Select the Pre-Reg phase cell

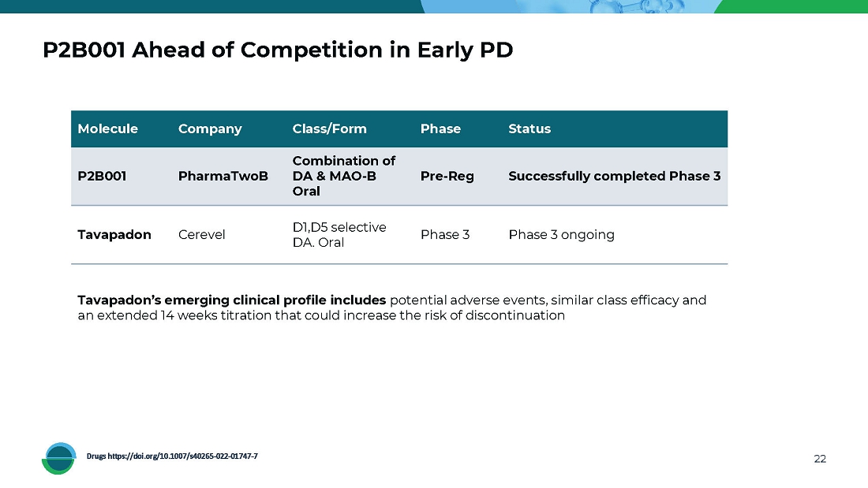pyautogui.click(x=447, y=176)
